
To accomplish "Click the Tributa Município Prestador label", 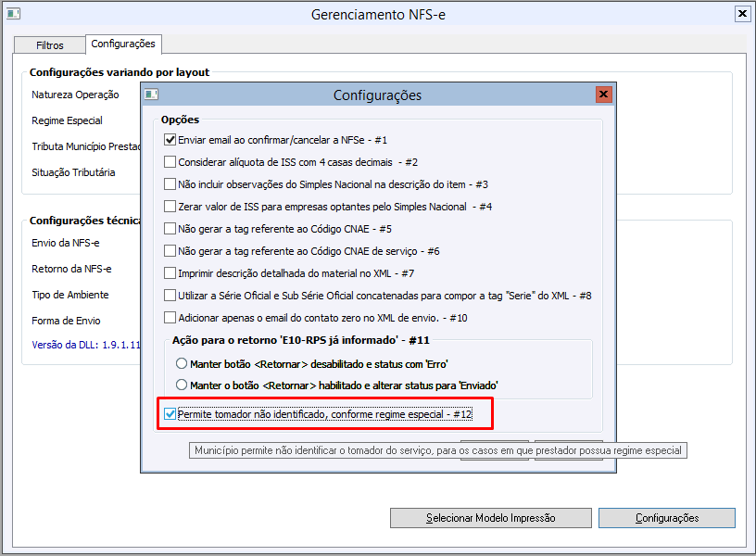I will pyautogui.click(x=86, y=146).
